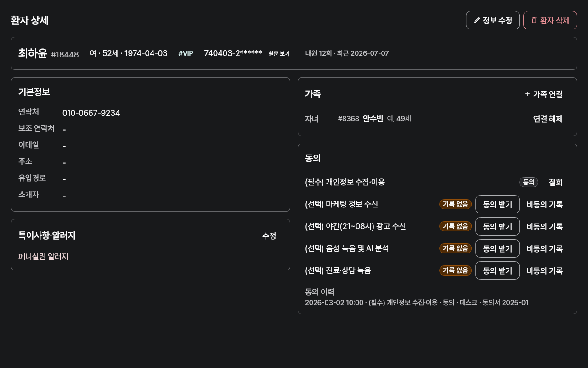Click the plus icon beside 가족 연결
This screenshot has height=368, width=588.
[527, 94]
